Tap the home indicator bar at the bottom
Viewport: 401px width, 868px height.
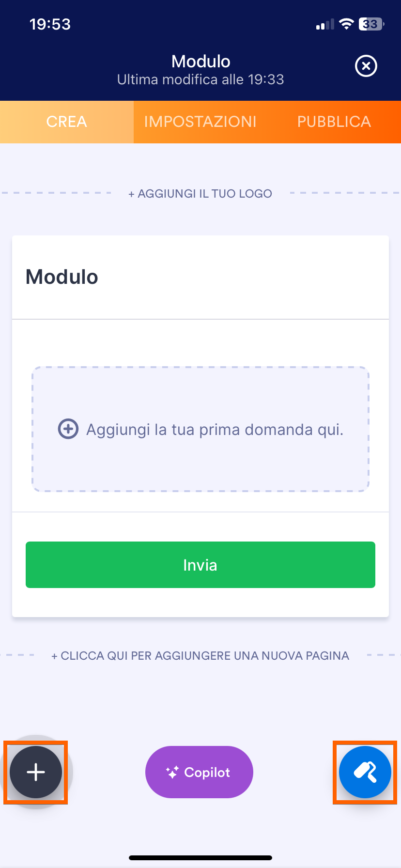(x=200, y=857)
